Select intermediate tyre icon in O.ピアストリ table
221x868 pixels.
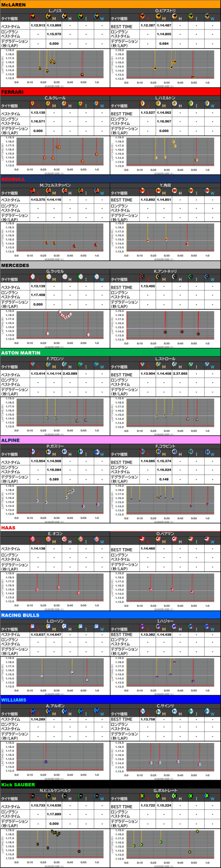[191, 16]
